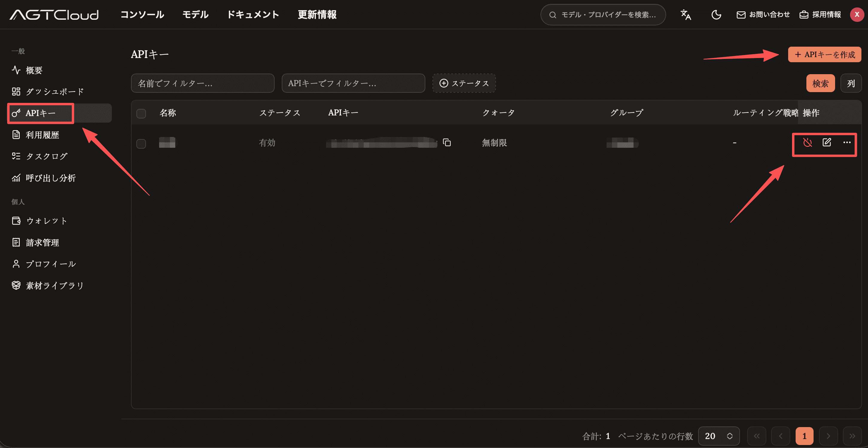This screenshot has width=868, height=448.
Task: Click the 検索 button
Action: tap(820, 83)
